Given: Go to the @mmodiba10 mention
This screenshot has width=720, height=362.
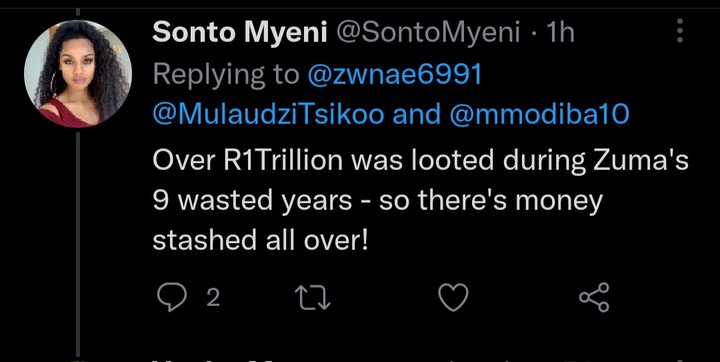Looking at the screenshot, I should click(539, 114).
